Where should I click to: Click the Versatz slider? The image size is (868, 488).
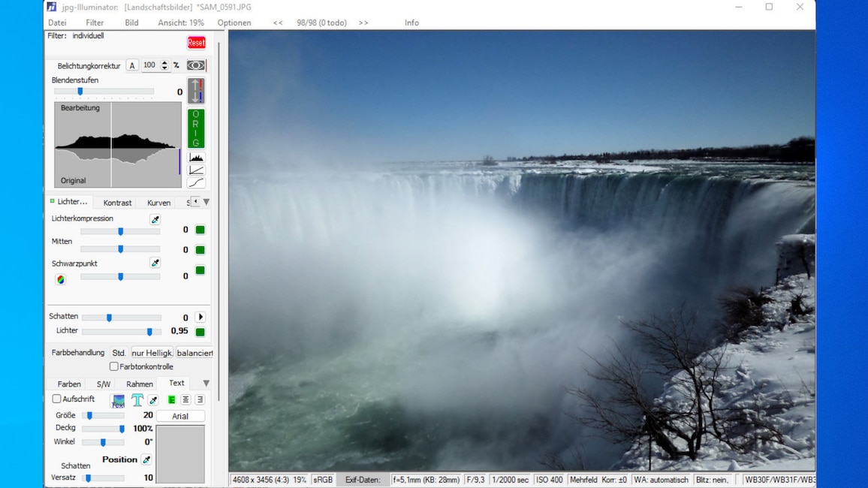click(x=104, y=478)
